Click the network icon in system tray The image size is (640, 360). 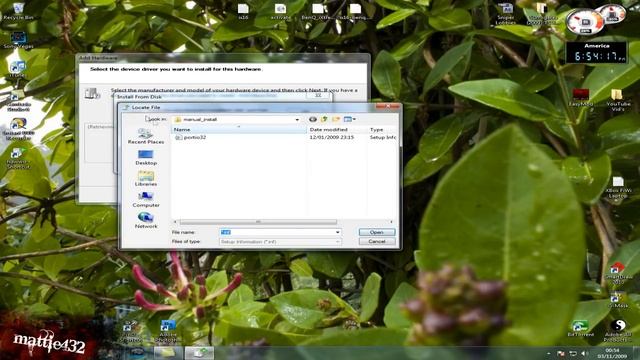pos(573,353)
